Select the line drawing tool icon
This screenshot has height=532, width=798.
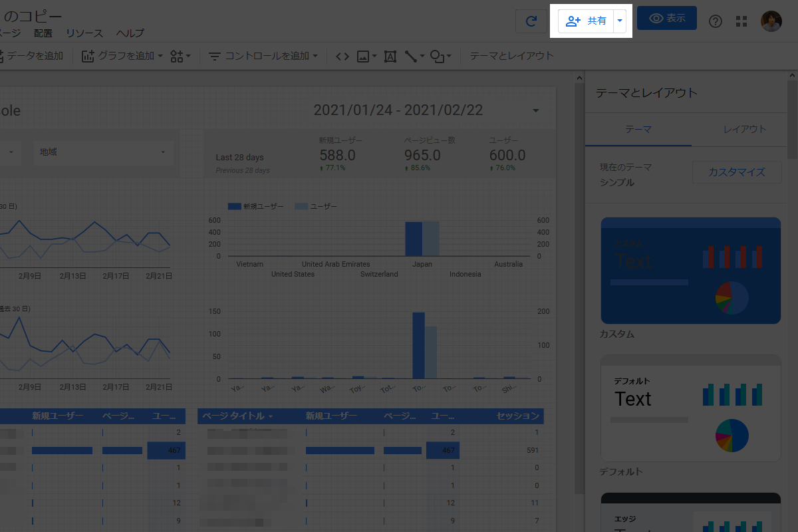point(411,57)
